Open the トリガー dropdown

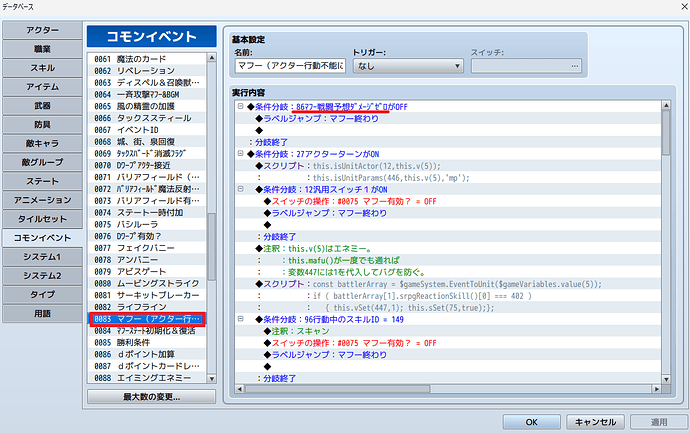(408, 66)
